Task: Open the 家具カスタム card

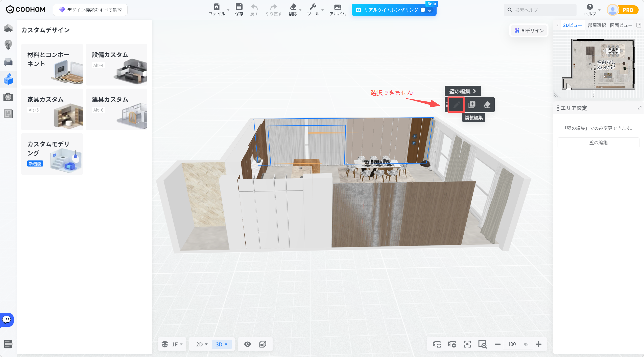Action: tap(52, 109)
